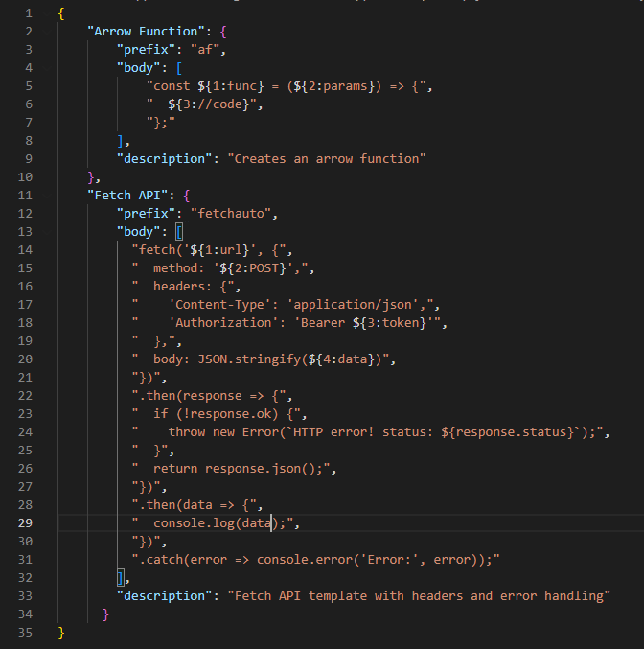The image size is (644, 649).
Task: Click the ${3:token} placeholder text
Action: tap(389, 323)
